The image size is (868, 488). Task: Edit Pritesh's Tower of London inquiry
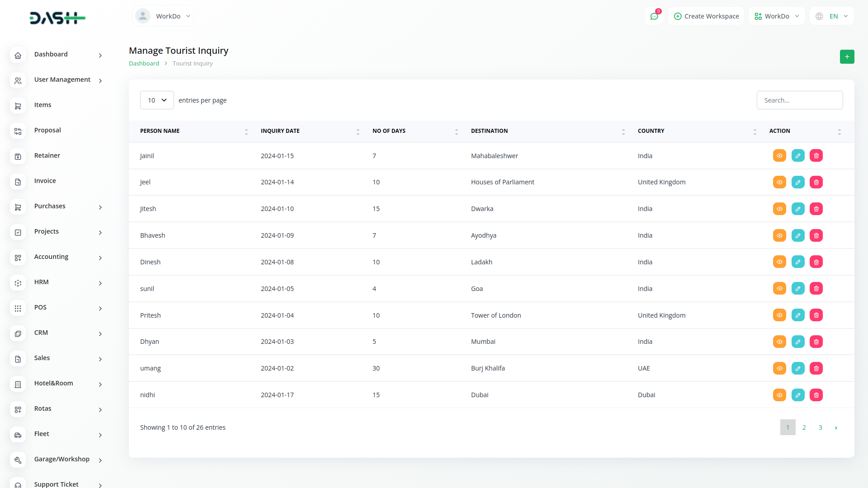point(798,315)
